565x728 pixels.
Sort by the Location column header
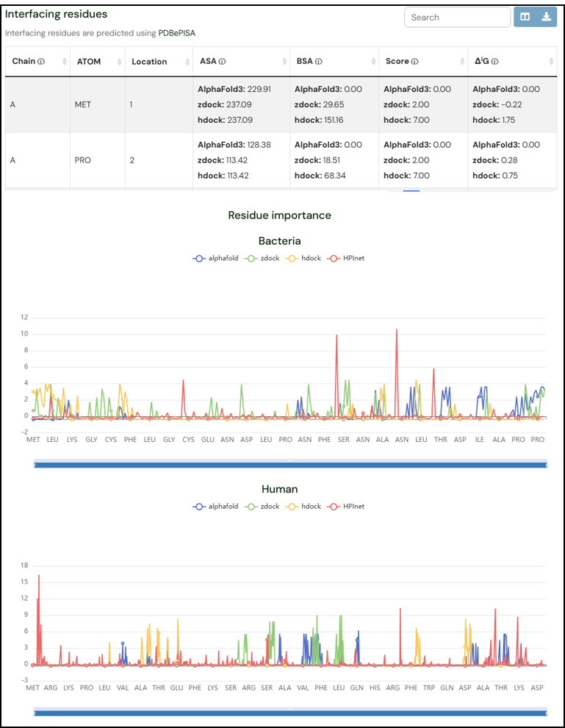[x=149, y=62]
